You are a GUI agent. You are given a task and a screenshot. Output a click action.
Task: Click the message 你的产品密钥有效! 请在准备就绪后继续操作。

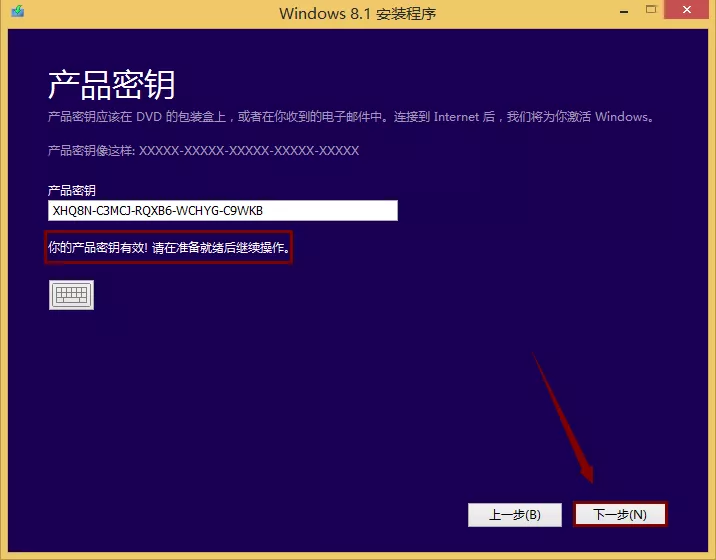169,248
